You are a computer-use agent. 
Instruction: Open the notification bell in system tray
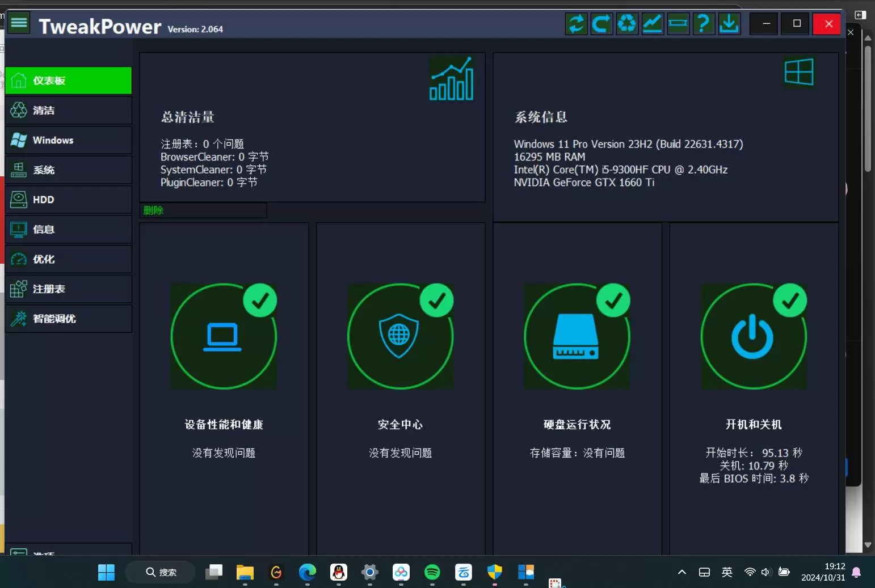857,572
